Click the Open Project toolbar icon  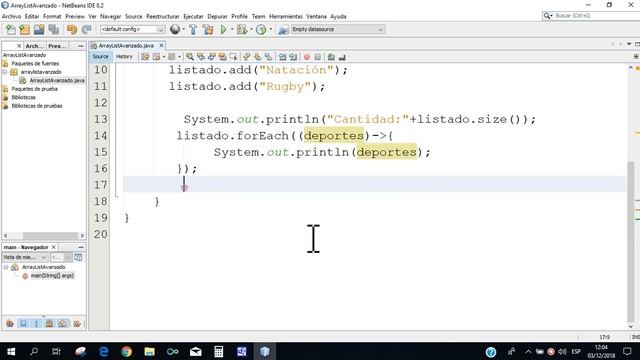39,29
